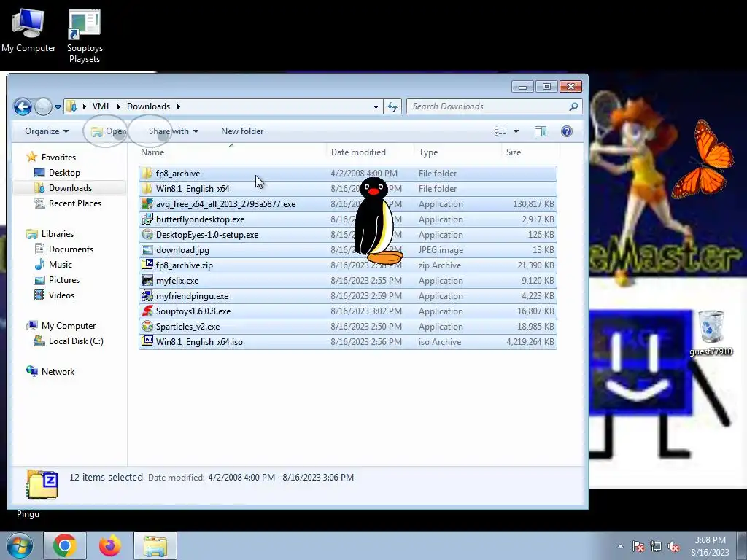This screenshot has width=747, height=560.
Task: Launch Firefox from the taskbar
Action: pyautogui.click(x=110, y=545)
